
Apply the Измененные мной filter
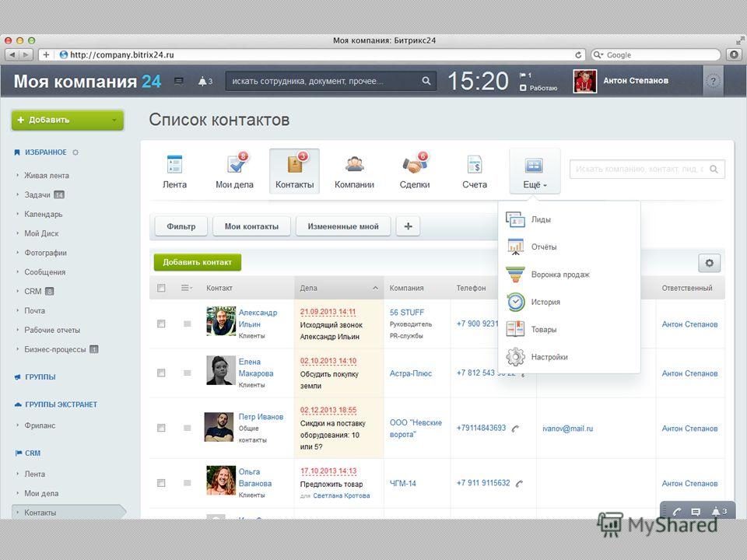pos(343,226)
